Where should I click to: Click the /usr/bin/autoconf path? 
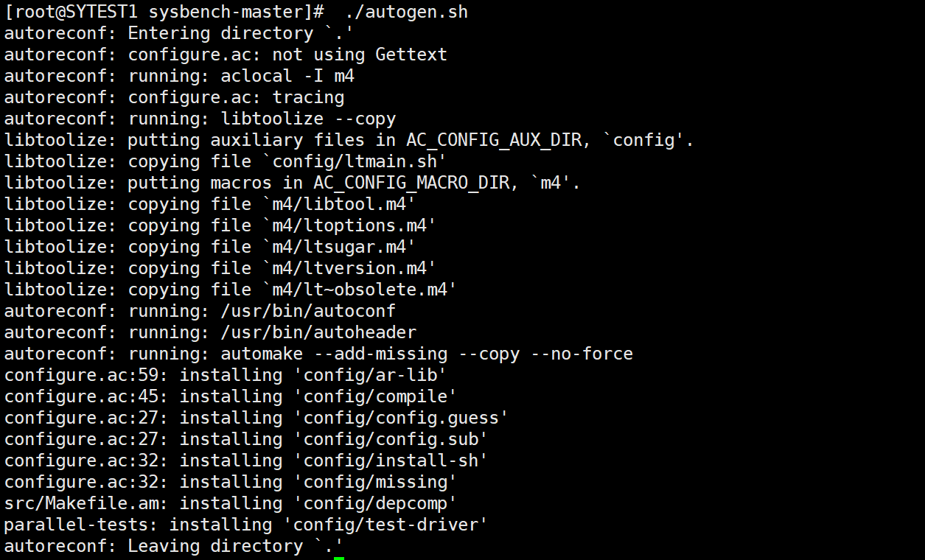(x=308, y=311)
